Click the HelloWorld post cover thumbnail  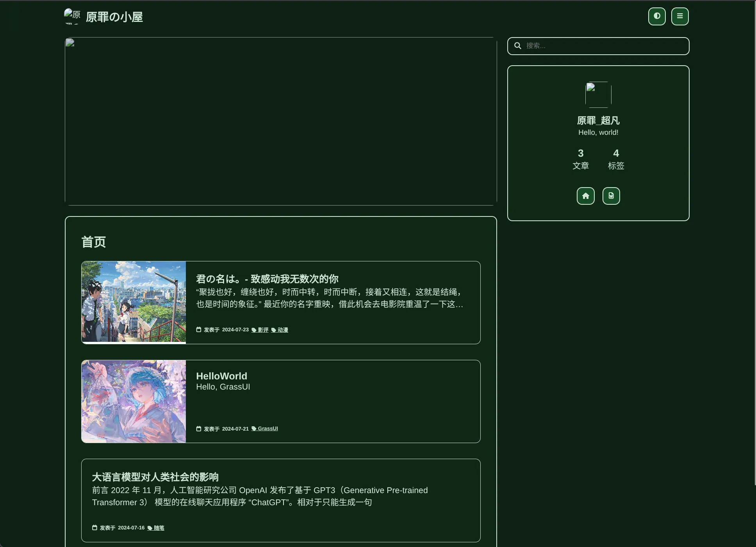click(x=134, y=401)
